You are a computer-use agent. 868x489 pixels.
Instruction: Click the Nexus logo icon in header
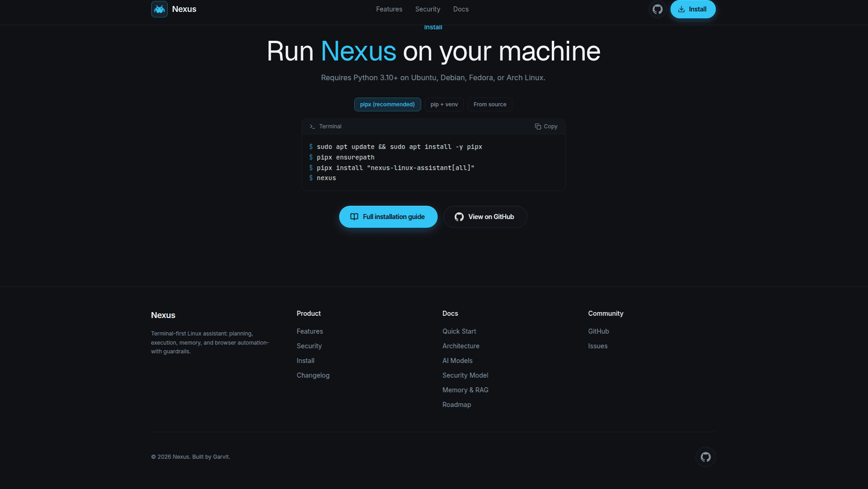pyautogui.click(x=159, y=9)
